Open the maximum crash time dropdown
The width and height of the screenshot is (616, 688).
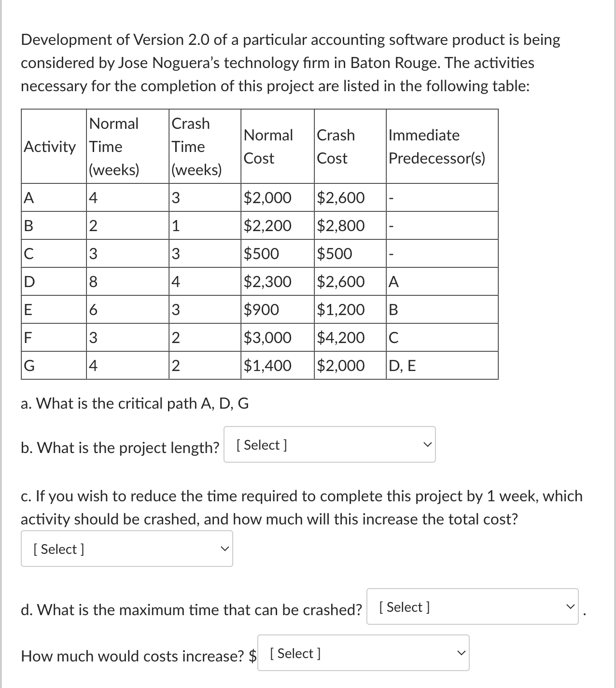pyautogui.click(x=472, y=607)
